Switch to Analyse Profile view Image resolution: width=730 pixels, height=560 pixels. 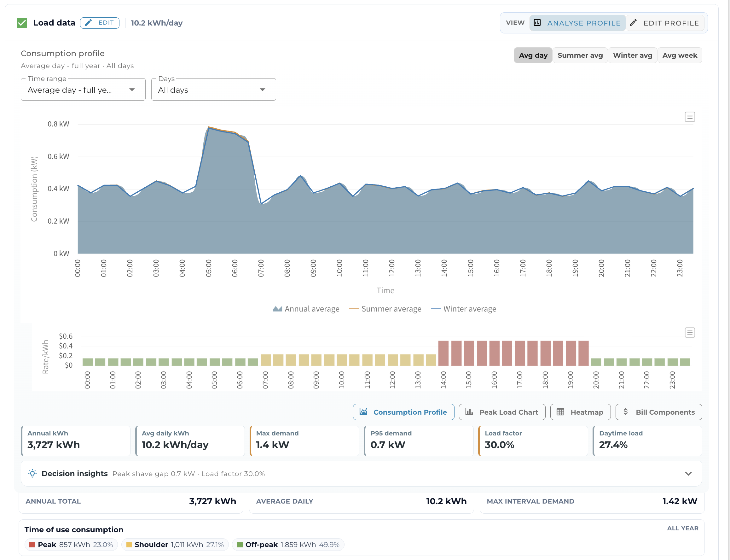coord(577,23)
